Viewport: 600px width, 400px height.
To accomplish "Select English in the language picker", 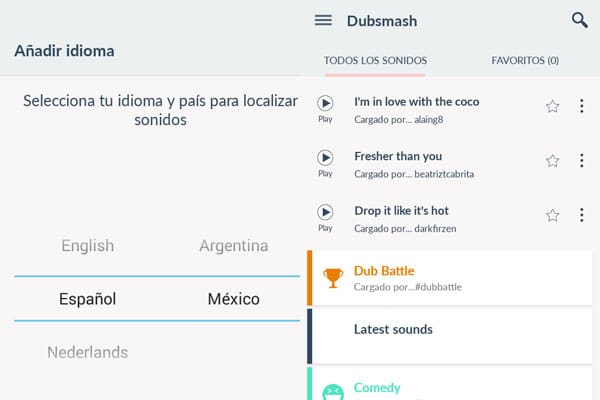I will [88, 246].
